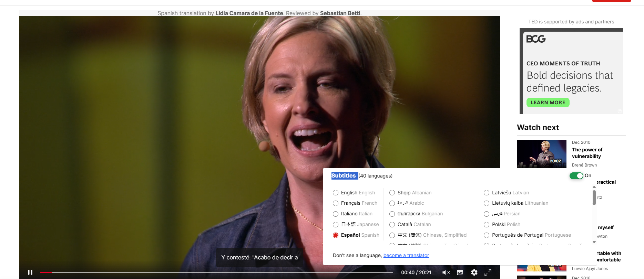This screenshot has height=279, width=644.
Task: Click LEARN MORE in BCG ad
Action: pyautogui.click(x=548, y=103)
